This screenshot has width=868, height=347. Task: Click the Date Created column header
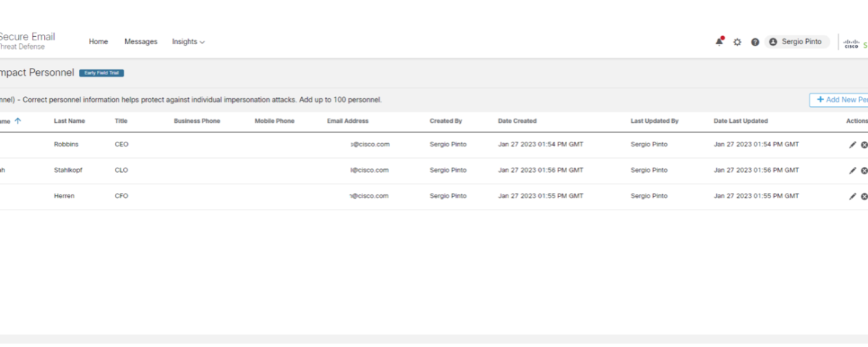[517, 121]
